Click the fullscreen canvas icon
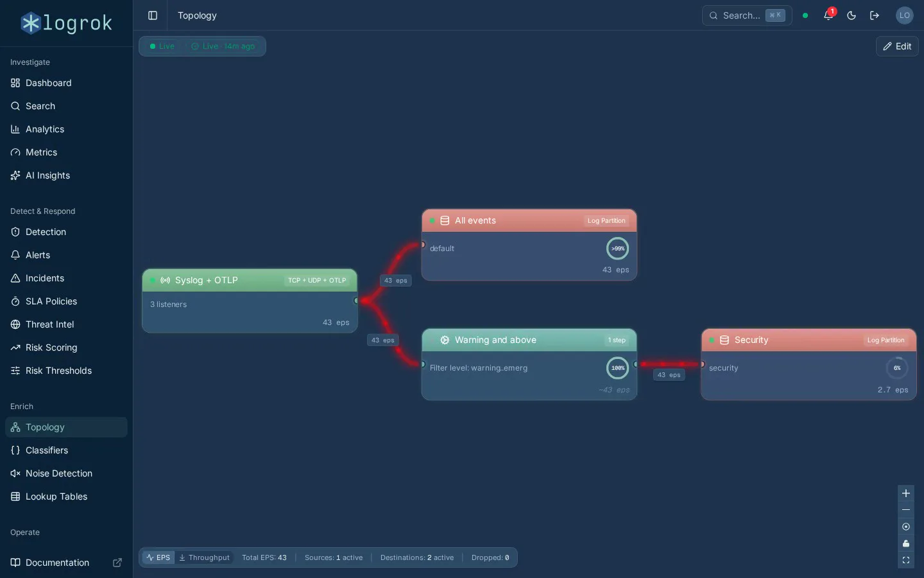Viewport: 924px width, 578px height. tap(906, 560)
